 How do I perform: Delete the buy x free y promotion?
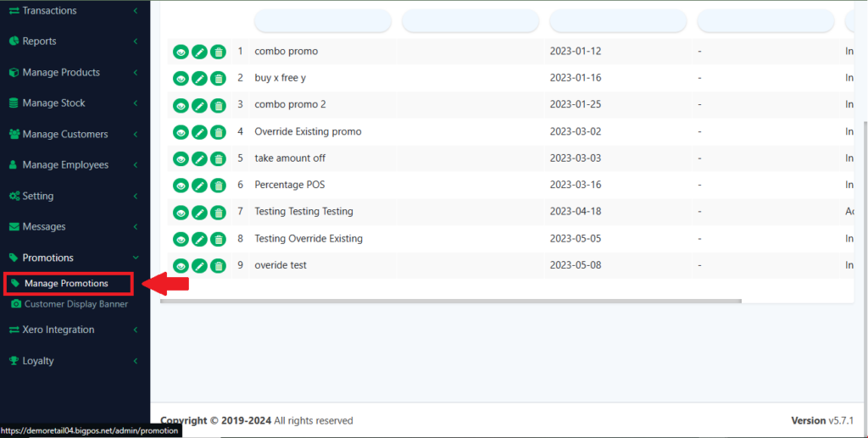[218, 79]
